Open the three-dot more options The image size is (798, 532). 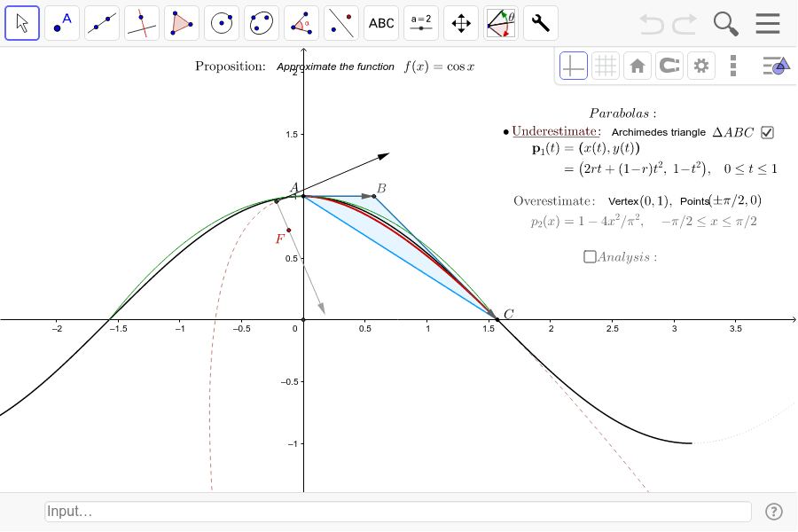pos(733,66)
